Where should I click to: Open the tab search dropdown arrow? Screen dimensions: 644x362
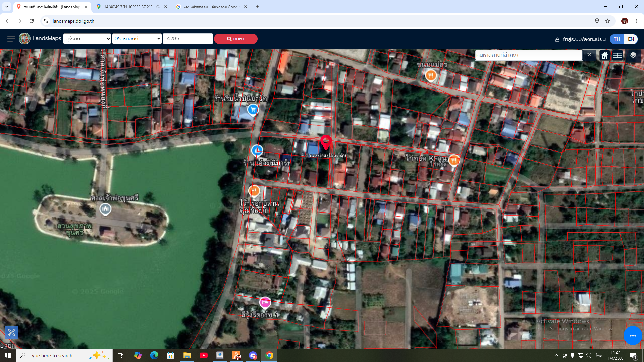click(x=7, y=7)
